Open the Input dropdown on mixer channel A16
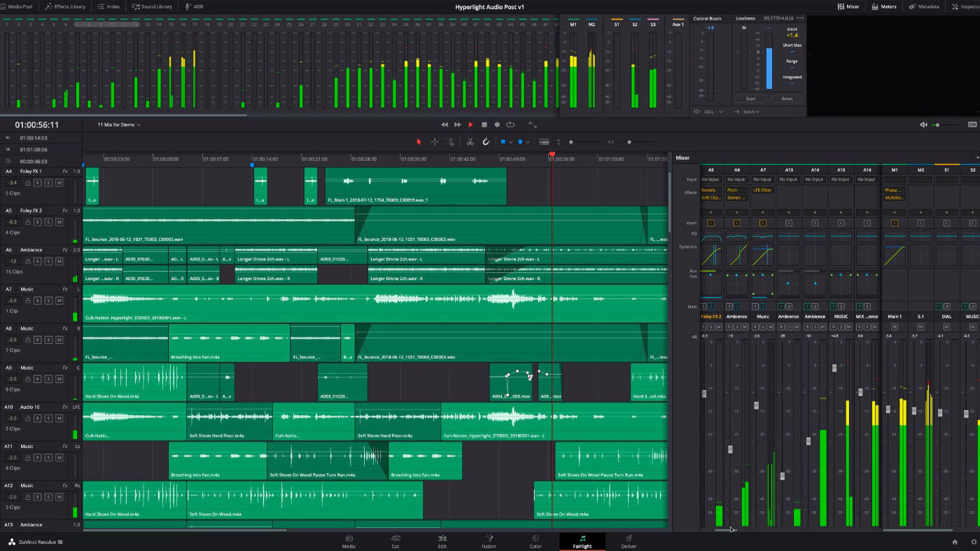Viewport: 980px width, 551px height. click(867, 179)
